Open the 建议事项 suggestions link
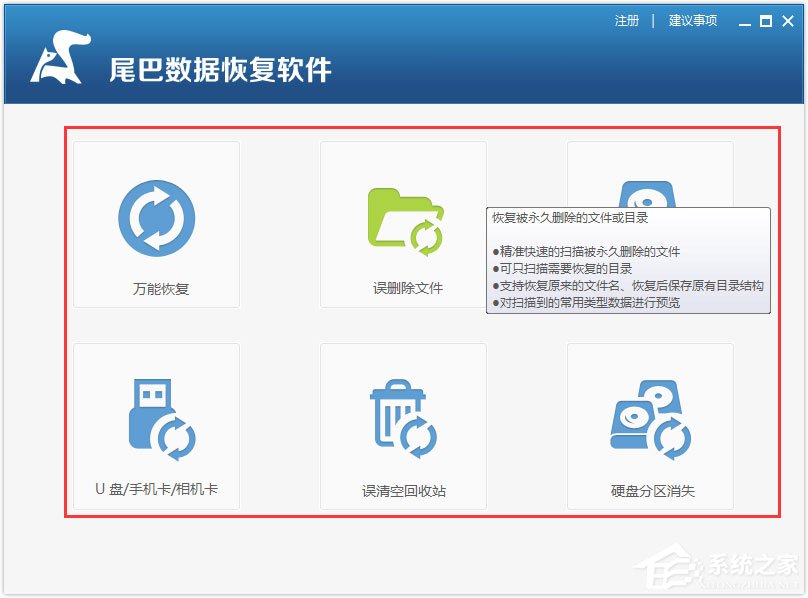Viewport: 808px width, 598px height. (x=693, y=21)
